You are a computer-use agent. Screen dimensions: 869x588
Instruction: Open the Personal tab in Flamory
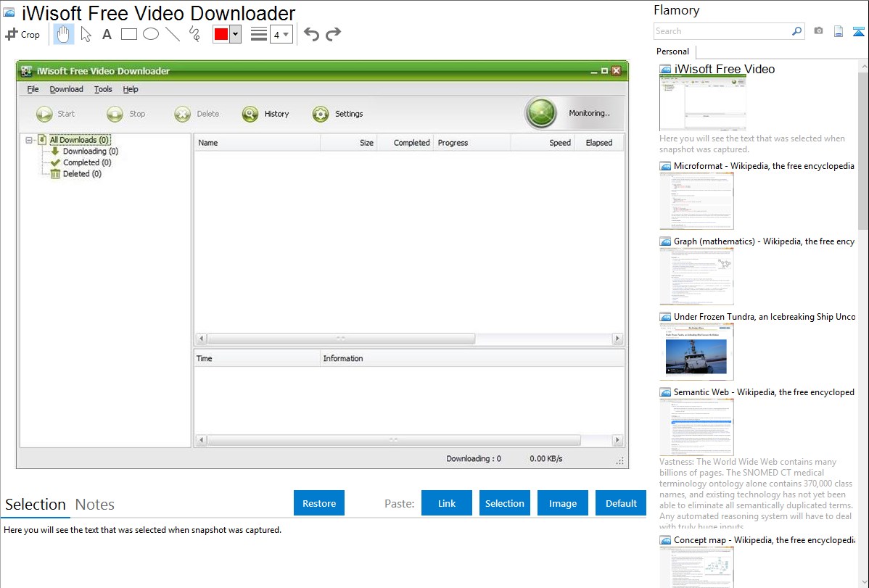point(673,51)
